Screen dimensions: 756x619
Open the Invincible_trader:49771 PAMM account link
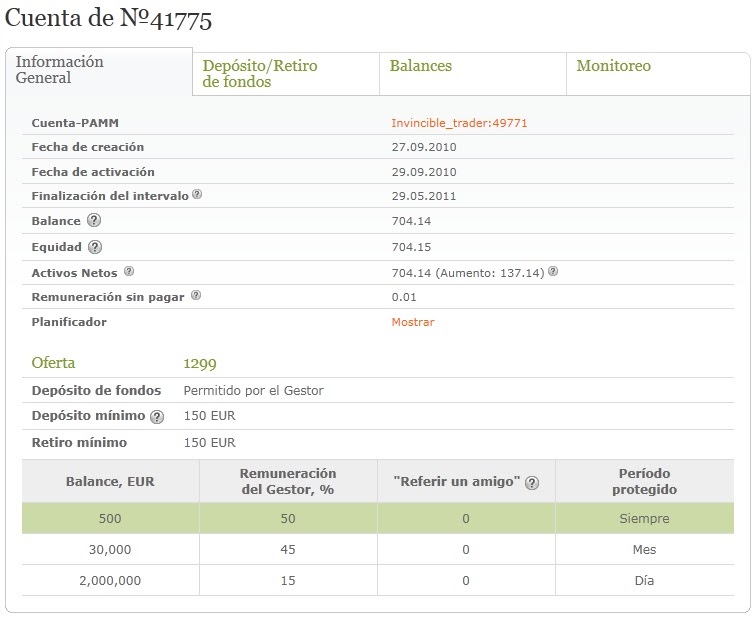click(x=459, y=123)
